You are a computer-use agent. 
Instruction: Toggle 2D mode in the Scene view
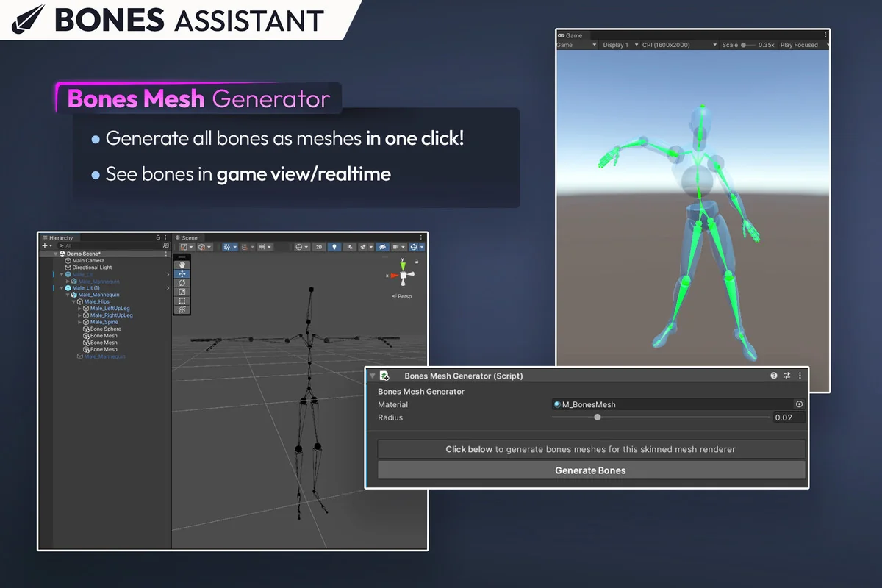(318, 247)
